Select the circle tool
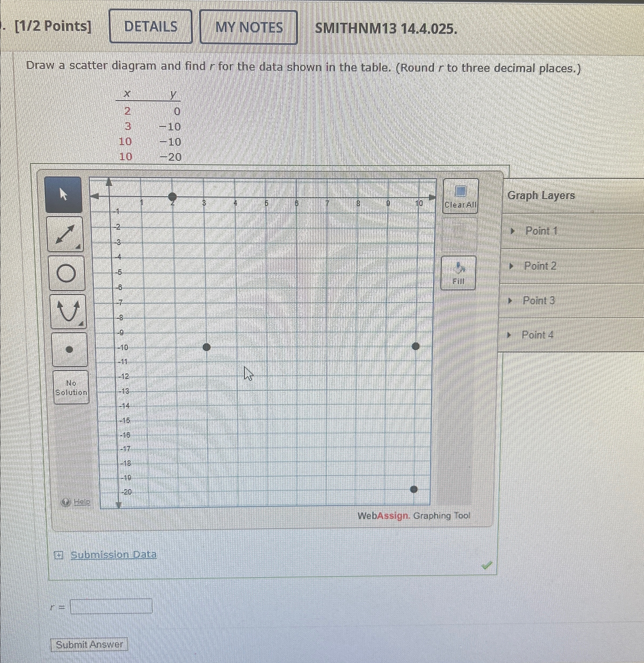Screen dimensions: 644x663 [66, 273]
